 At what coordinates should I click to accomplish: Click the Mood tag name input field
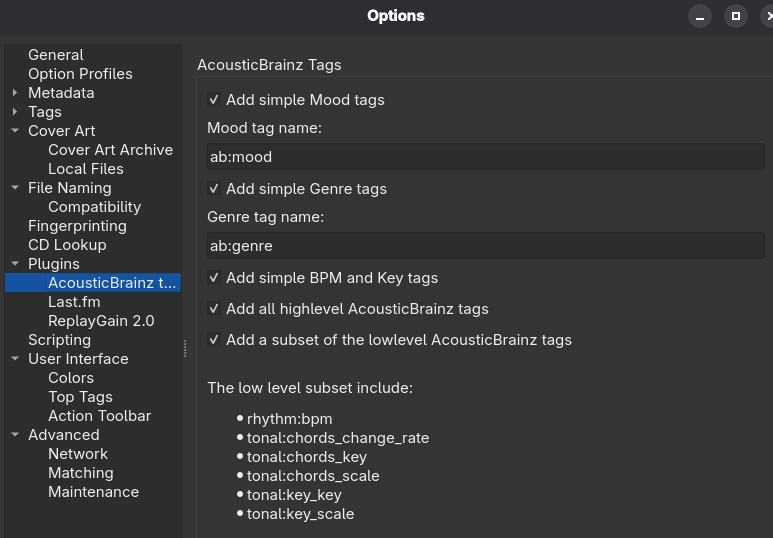(485, 157)
